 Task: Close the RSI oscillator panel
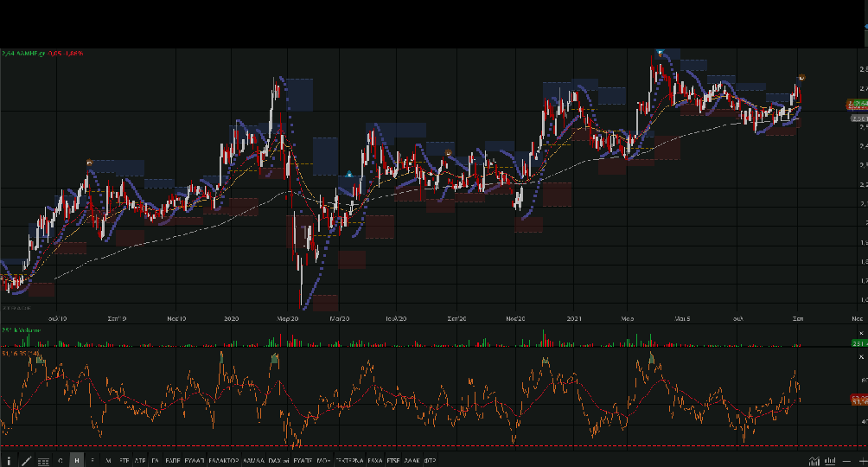pyautogui.click(x=861, y=356)
